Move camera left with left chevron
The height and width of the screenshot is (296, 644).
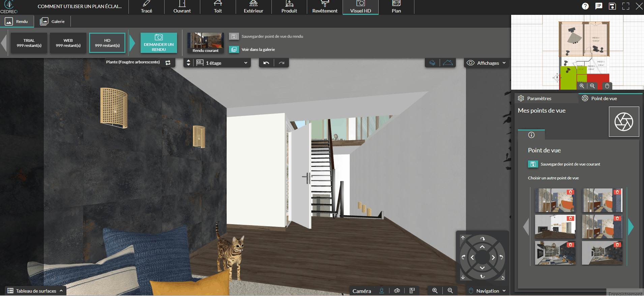(472, 258)
